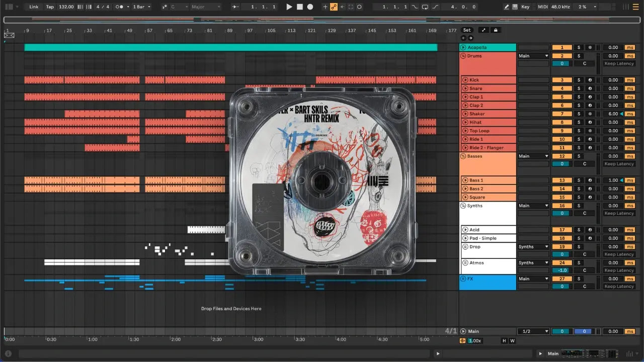The width and height of the screenshot is (644, 362).
Task: Click the 132.00 tempo field
Action: pos(66,7)
